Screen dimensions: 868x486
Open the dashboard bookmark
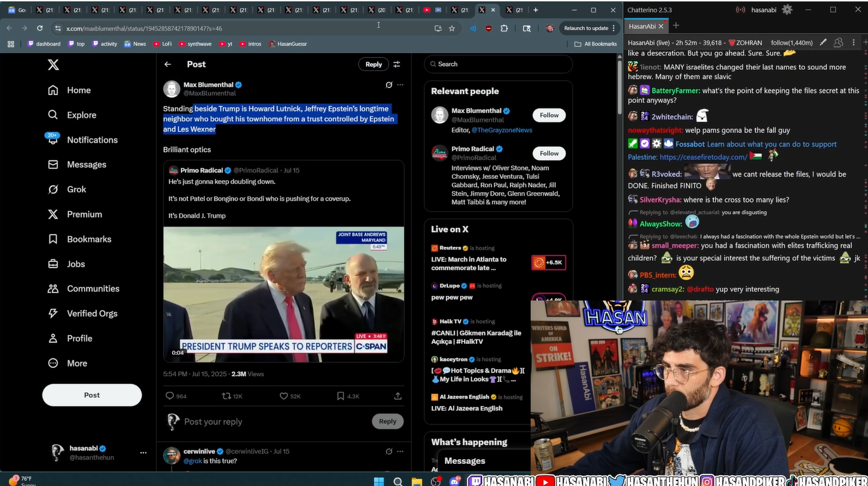point(44,44)
